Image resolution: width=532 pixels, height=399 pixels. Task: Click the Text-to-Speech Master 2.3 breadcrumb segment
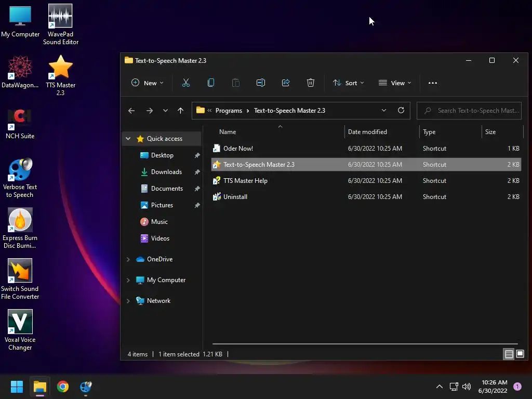pos(289,111)
